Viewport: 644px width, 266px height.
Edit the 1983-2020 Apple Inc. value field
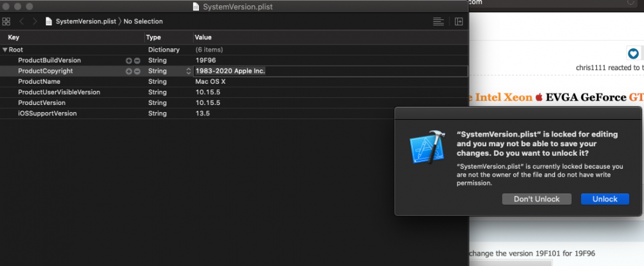pos(330,71)
